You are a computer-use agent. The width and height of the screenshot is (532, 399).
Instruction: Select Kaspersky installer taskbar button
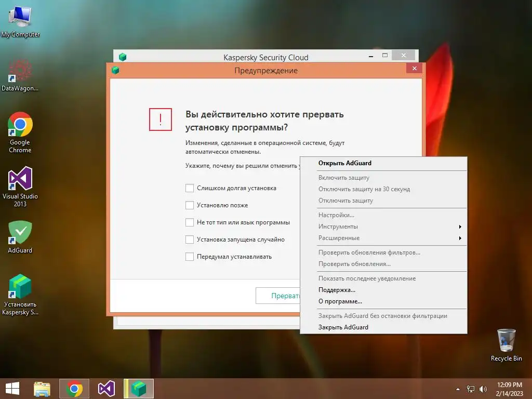click(139, 389)
